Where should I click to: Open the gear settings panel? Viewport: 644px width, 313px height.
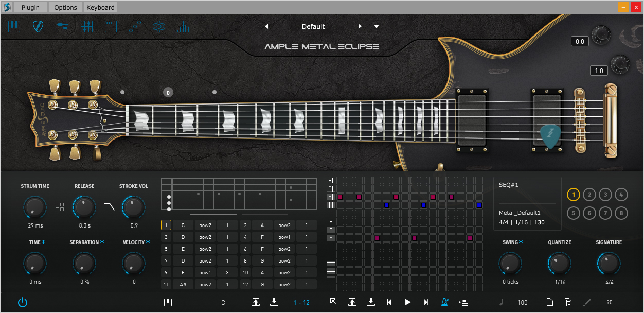(x=159, y=26)
